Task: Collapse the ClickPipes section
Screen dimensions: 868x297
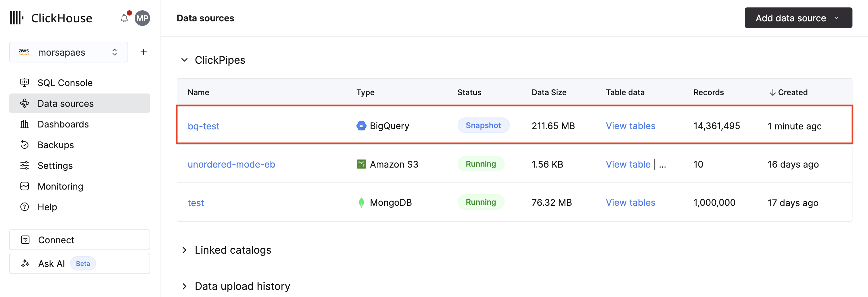Action: pos(184,60)
